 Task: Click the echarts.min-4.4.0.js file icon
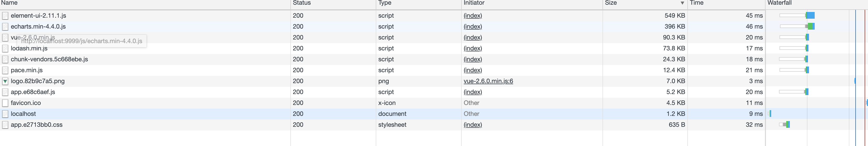pyautogui.click(x=5, y=26)
